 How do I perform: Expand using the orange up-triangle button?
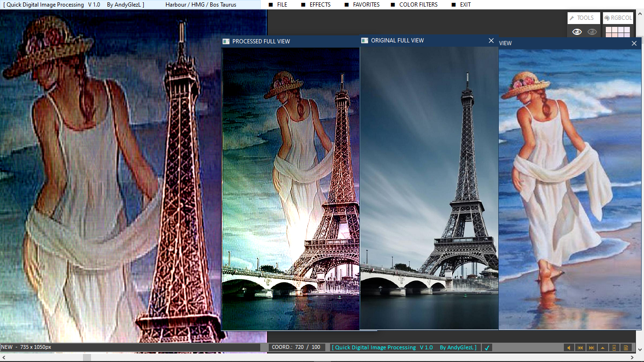[603, 348]
